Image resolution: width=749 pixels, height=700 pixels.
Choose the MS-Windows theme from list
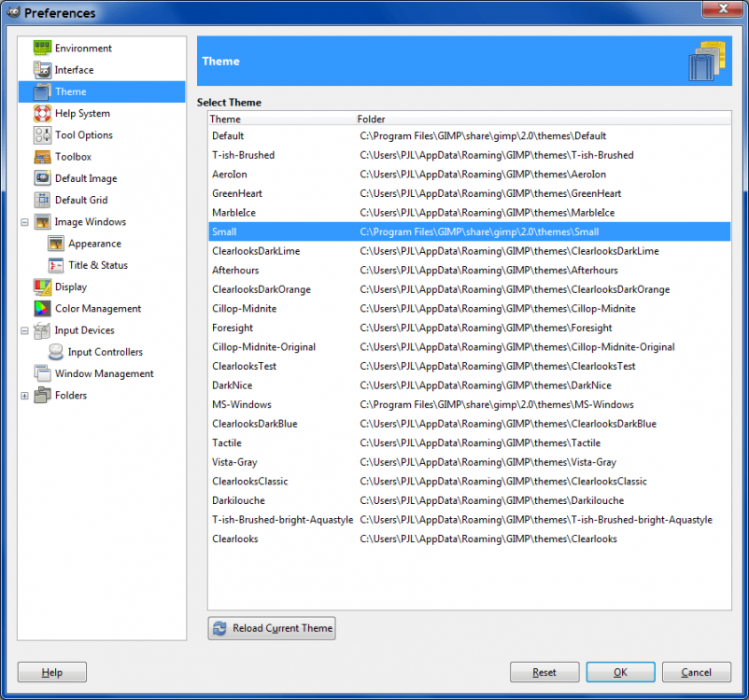242,404
